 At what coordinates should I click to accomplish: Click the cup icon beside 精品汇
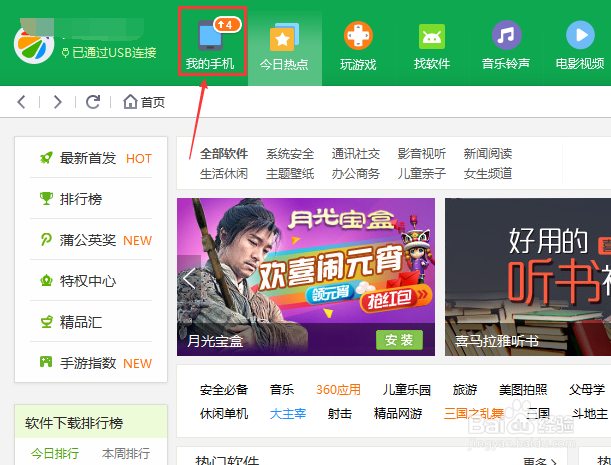[x=46, y=322]
